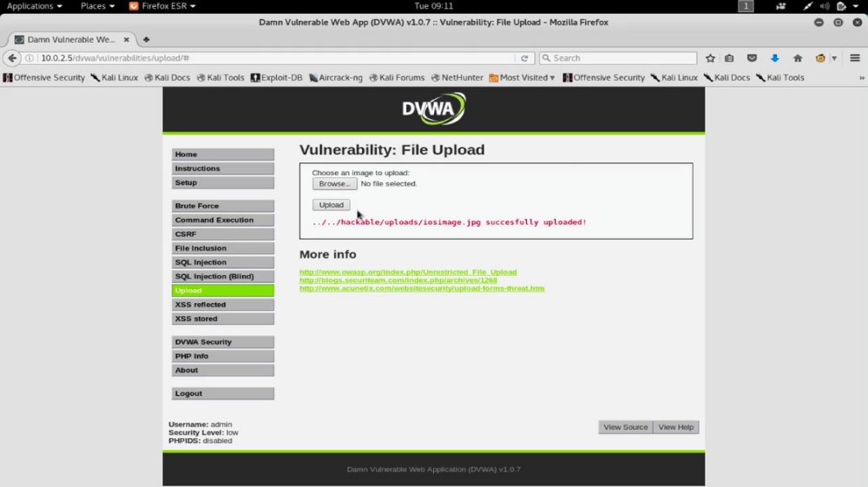Open the Places menu
Screen dimensions: 868x487
point(97,6)
